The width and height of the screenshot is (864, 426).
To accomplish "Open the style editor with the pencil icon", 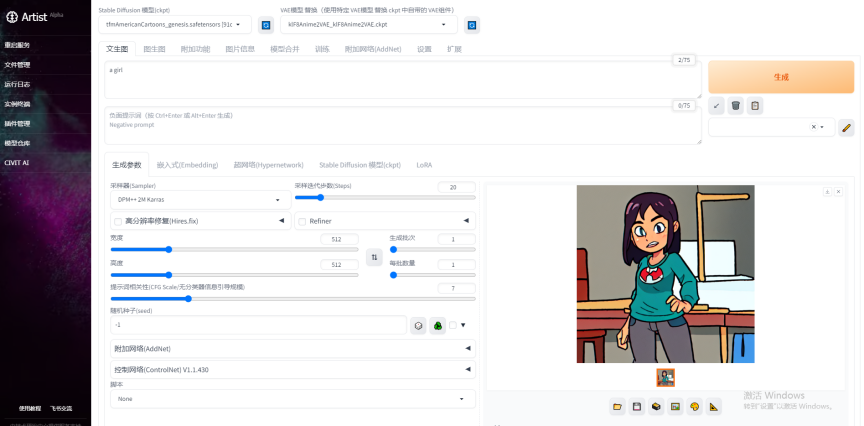I will click(846, 127).
